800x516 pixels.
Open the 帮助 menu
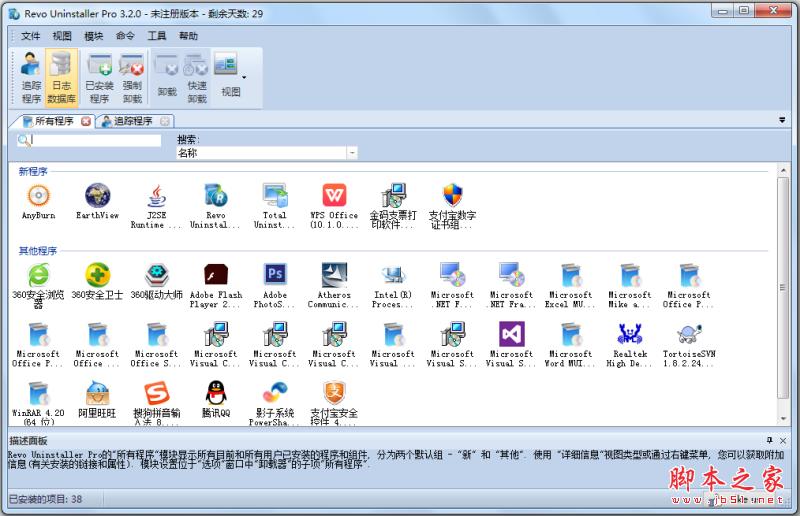point(188,36)
